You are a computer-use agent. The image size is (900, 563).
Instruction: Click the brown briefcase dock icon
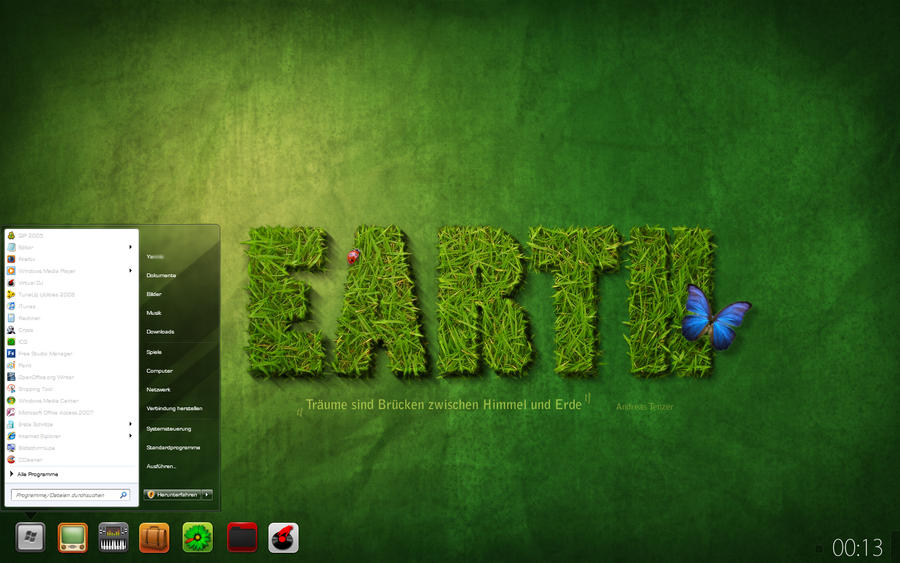coord(154,538)
